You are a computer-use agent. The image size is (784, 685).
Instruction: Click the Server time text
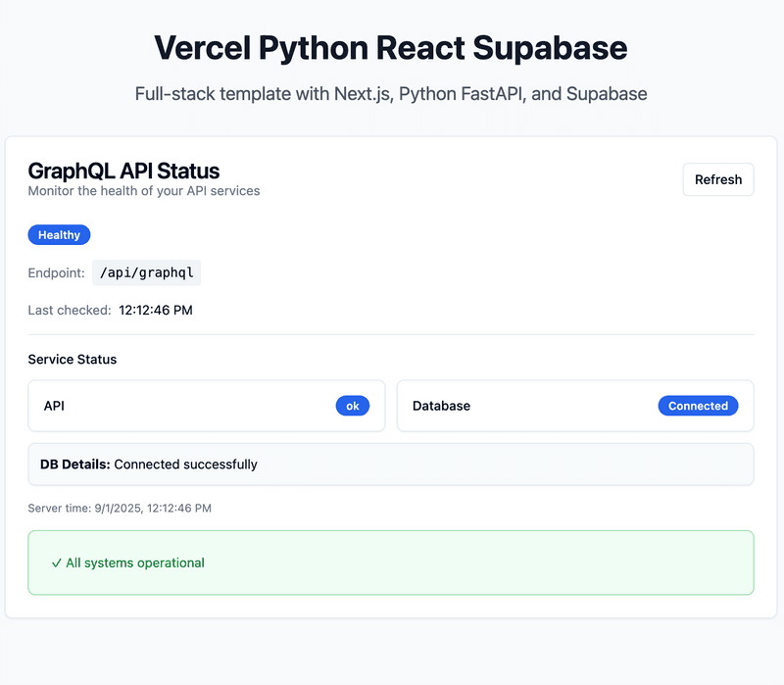pos(120,509)
